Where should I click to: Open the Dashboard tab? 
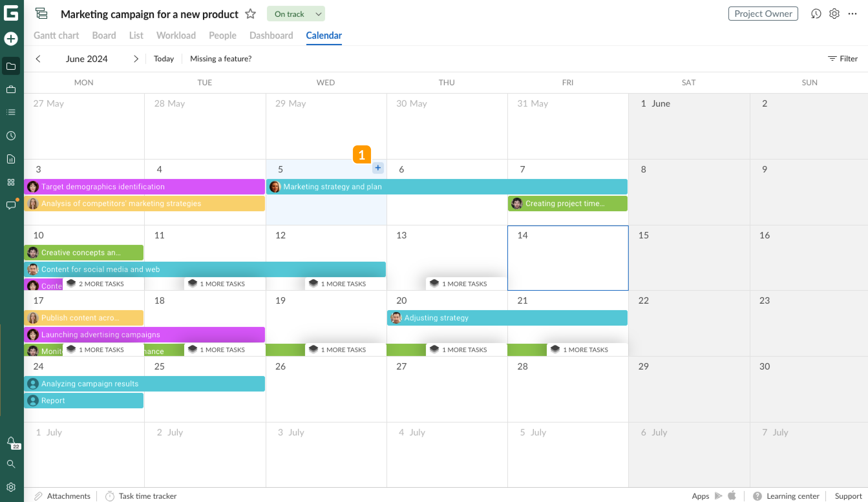(271, 36)
